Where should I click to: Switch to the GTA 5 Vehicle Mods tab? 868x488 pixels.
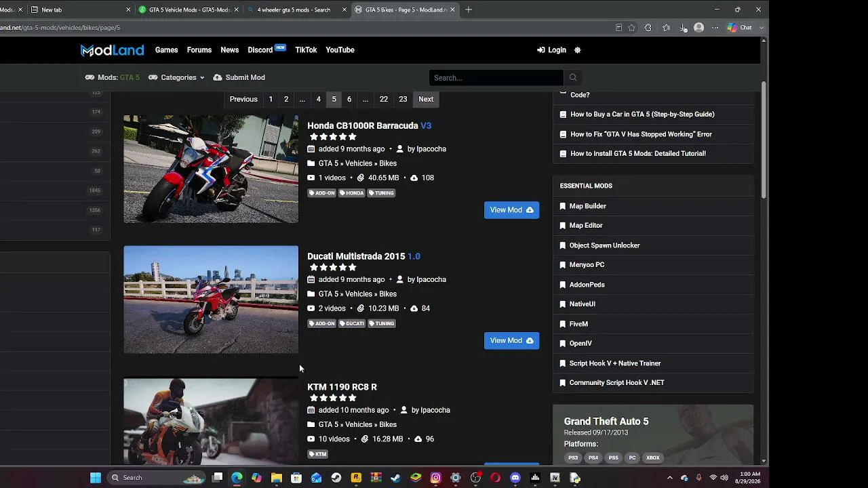click(189, 10)
